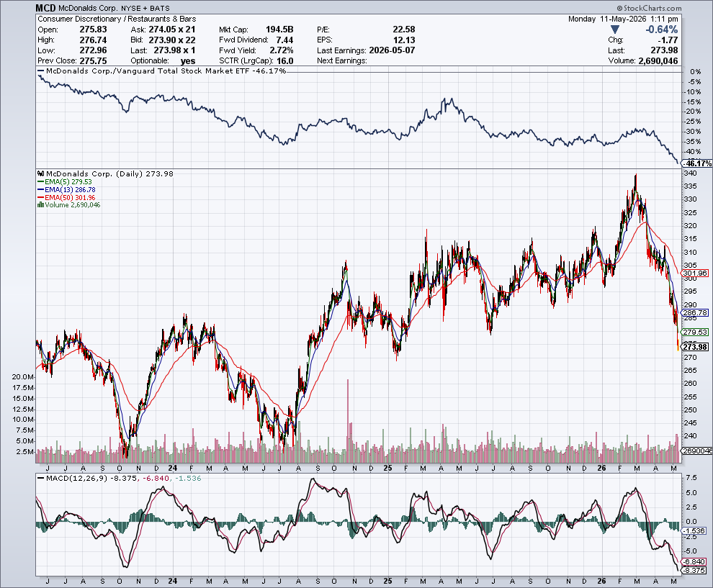The height and width of the screenshot is (588, 713).
Task: Select the P/E value 22.58
Action: point(404,30)
